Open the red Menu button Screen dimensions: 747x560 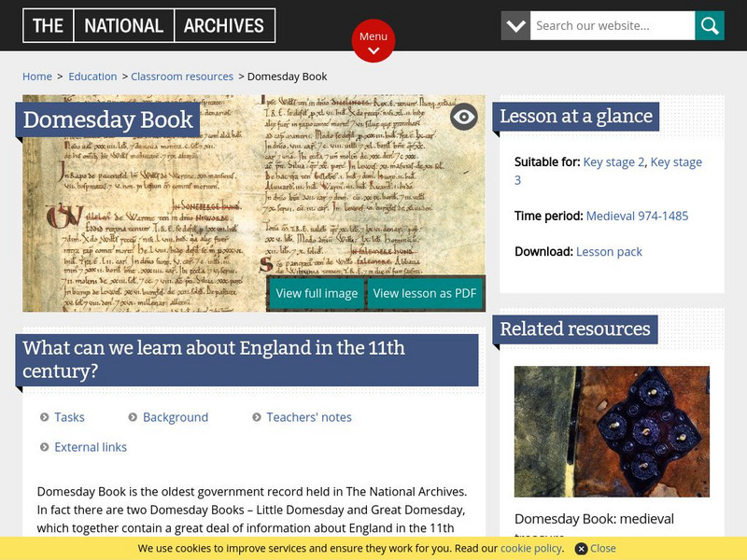[373, 41]
